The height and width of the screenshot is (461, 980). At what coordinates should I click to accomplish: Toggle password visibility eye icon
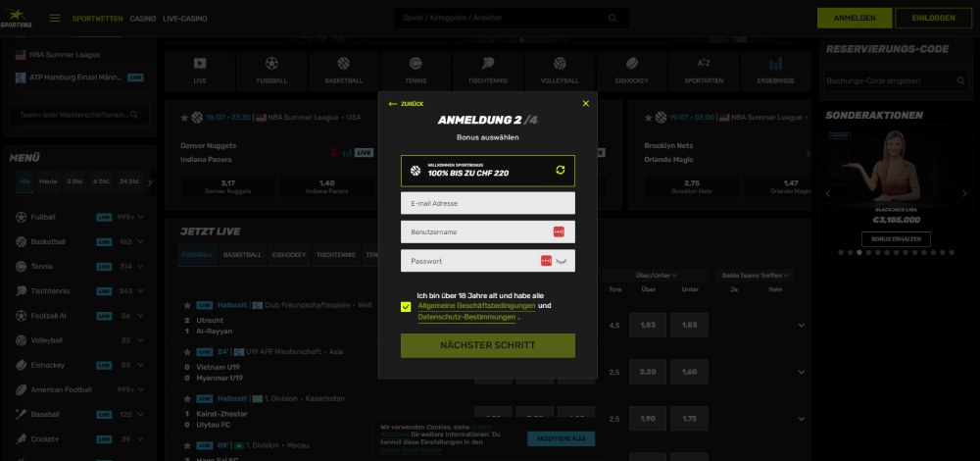pyautogui.click(x=563, y=261)
